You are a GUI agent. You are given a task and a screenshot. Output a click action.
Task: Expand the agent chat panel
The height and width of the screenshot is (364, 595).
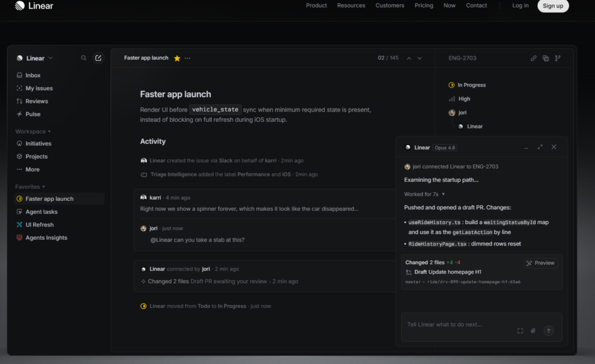tap(540, 147)
